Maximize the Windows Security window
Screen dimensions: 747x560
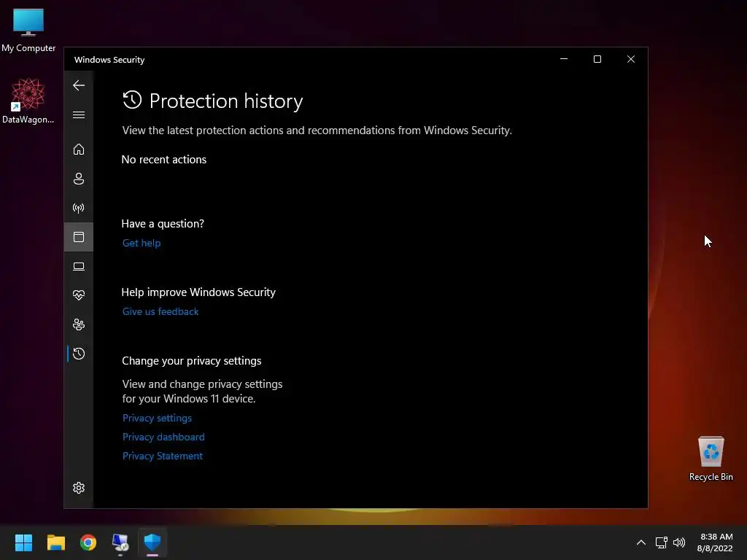[597, 59]
